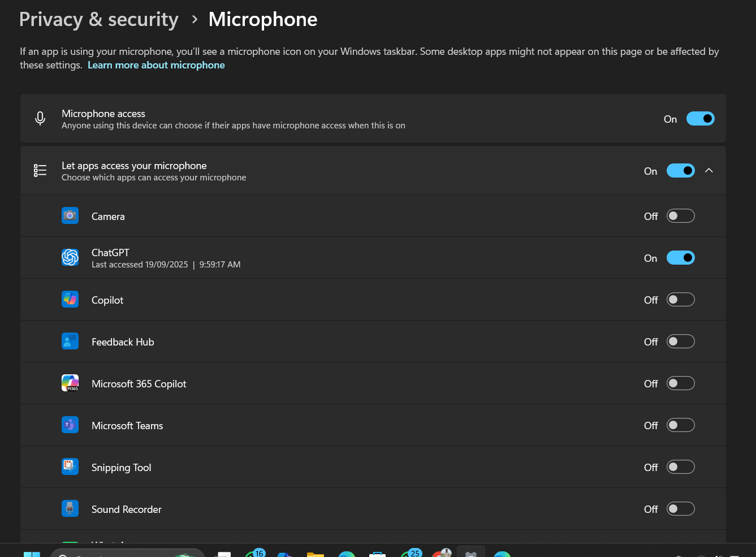Turn off ChatGPT microphone toggle
The image size is (756, 557).
point(681,258)
